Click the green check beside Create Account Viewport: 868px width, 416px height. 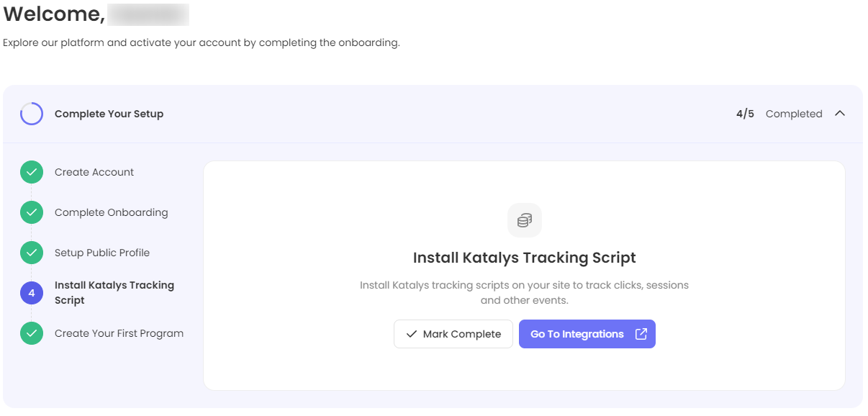(x=32, y=172)
